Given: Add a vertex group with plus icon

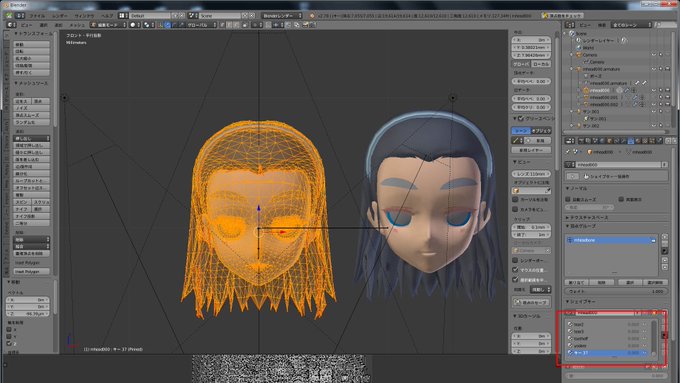Looking at the screenshot, I should coord(665,236).
